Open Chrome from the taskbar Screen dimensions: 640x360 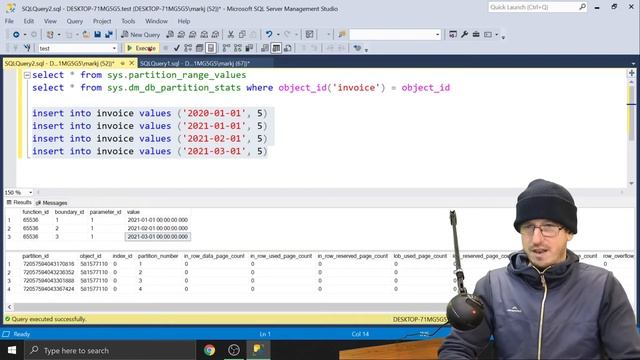pos(209,350)
